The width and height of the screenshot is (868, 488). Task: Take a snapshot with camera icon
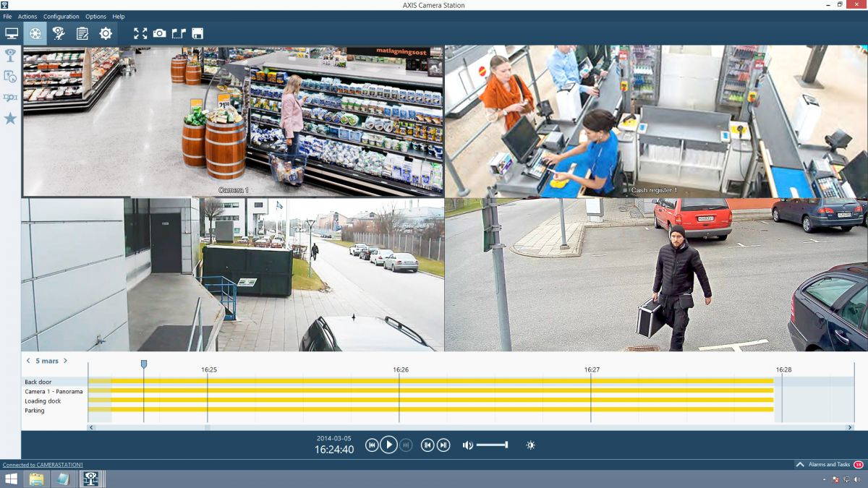point(159,33)
